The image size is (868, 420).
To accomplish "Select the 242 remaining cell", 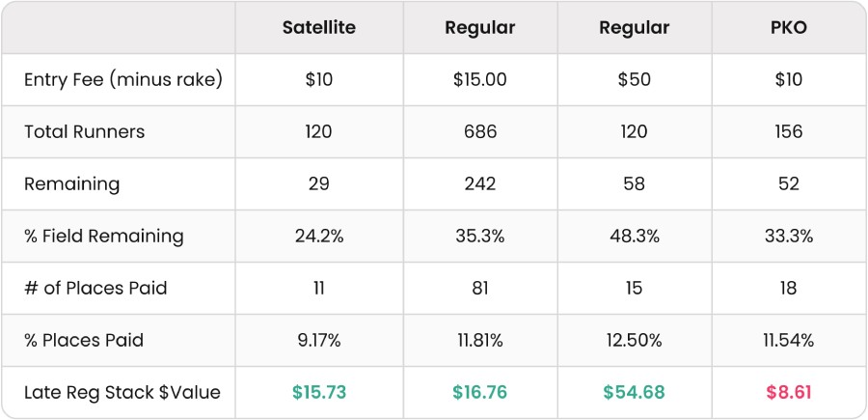I will click(x=480, y=184).
